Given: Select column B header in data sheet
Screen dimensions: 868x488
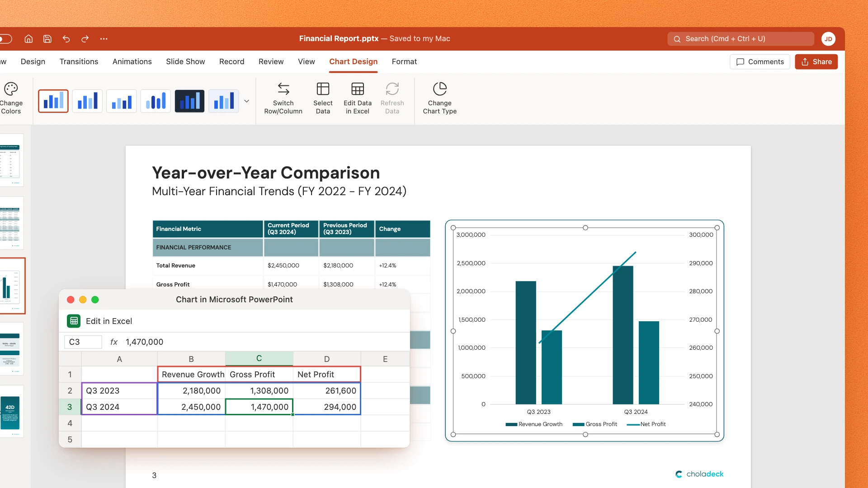Looking at the screenshot, I should click(x=191, y=359).
